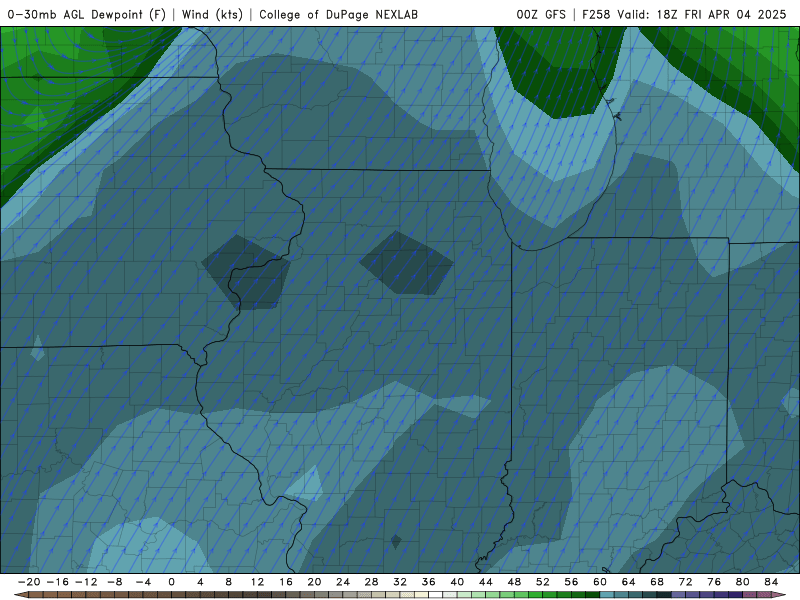This screenshot has height=600, width=800.
Task: Click the '36' value on color scale
Action: 429,582
